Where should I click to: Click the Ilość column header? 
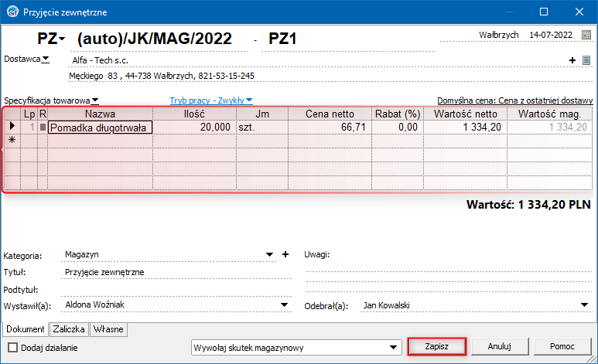(194, 114)
